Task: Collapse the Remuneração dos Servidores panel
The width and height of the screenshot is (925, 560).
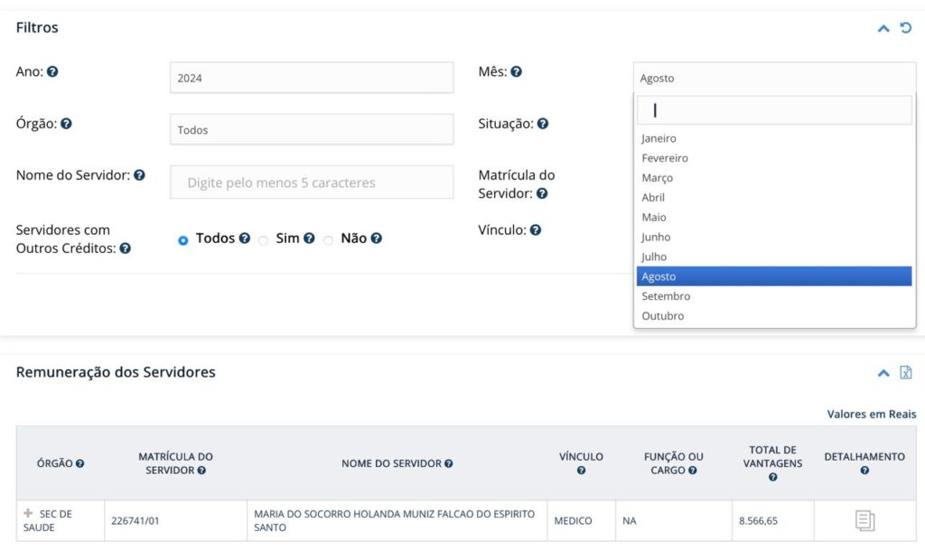Action: click(883, 372)
